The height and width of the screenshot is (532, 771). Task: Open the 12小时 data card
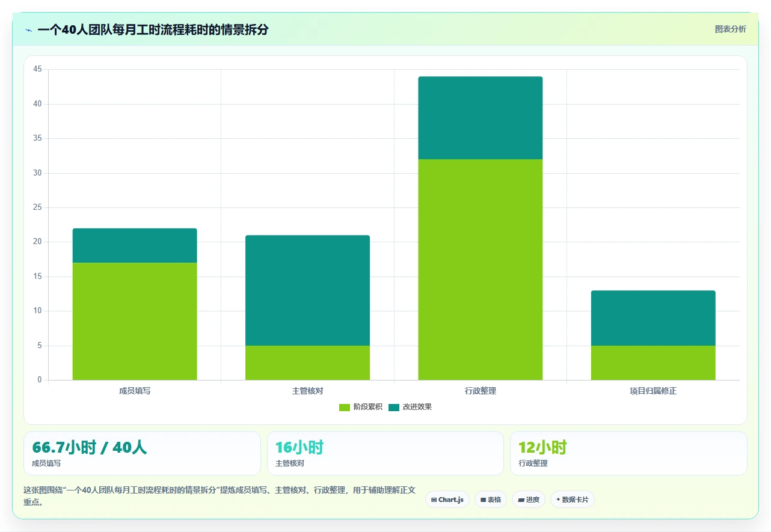[628, 453]
